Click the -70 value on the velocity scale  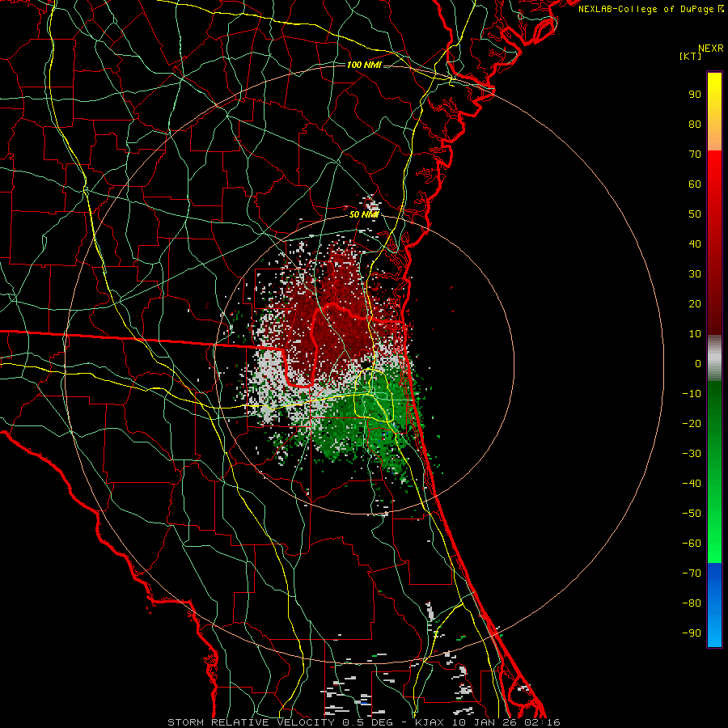pos(692,573)
